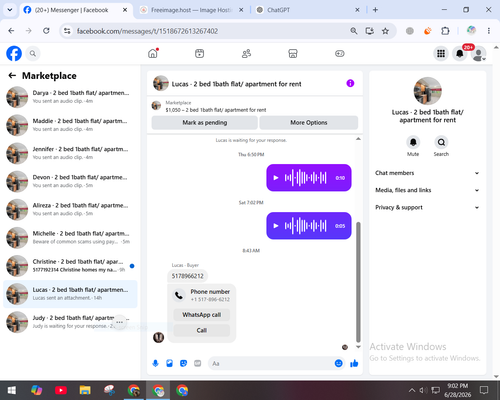Open the Friends icon in top navigation

[x=246, y=53]
